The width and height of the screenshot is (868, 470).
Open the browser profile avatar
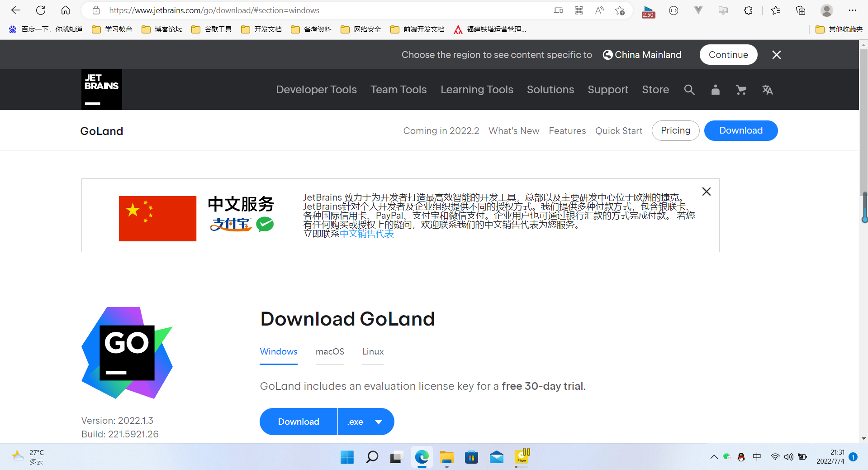827,10
